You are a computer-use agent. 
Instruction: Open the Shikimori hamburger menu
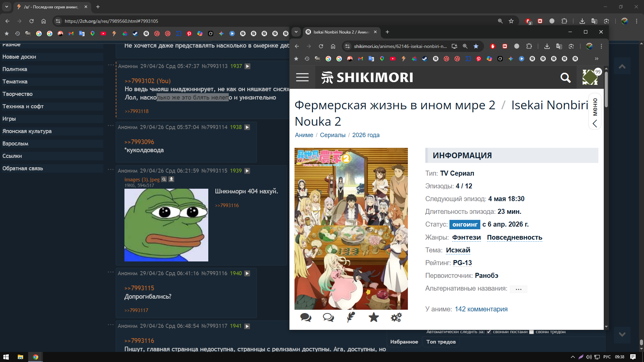pos(302,77)
